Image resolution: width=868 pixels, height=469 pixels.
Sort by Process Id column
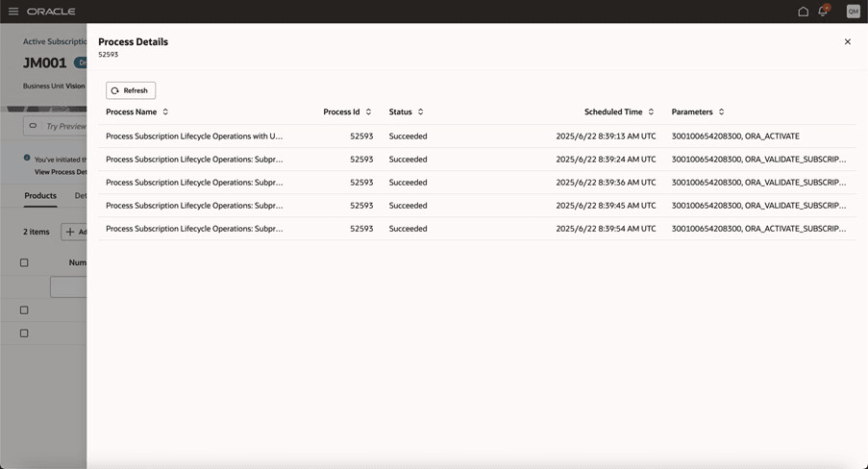(x=368, y=111)
